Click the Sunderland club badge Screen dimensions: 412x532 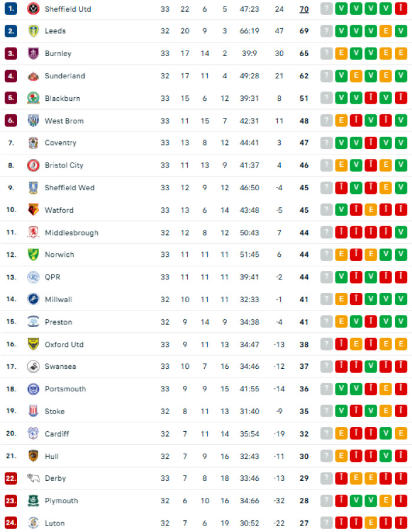[x=33, y=76]
